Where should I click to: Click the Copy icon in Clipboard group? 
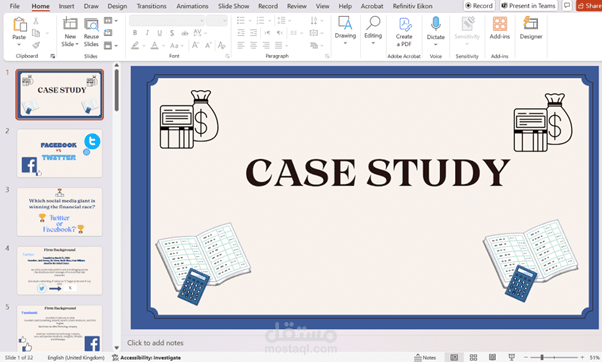click(36, 33)
